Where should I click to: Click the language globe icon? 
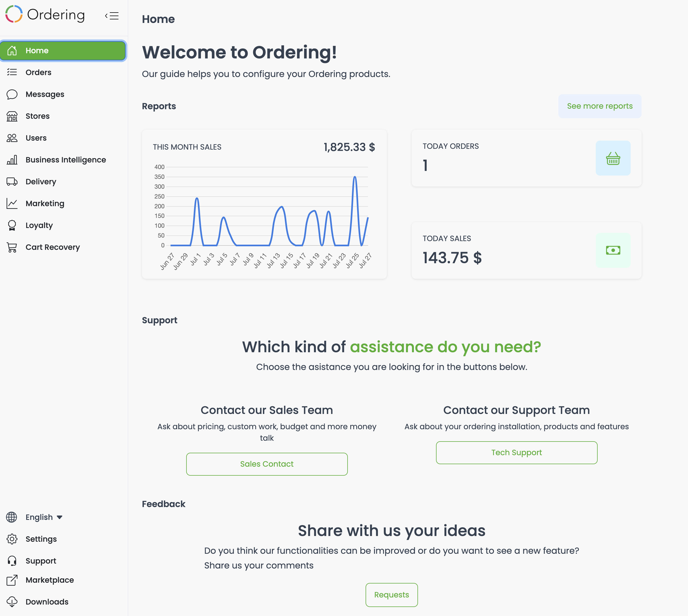click(11, 517)
